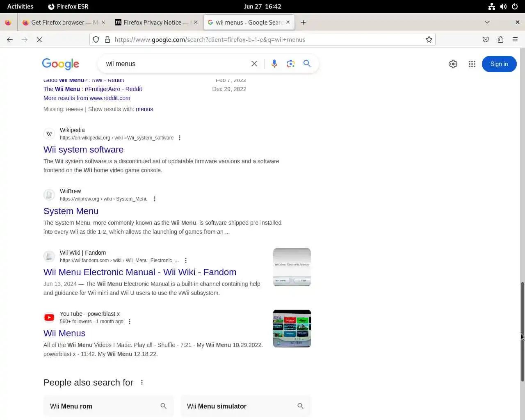Open Wii system software Wikipedia result
525x420 pixels.
click(x=84, y=150)
